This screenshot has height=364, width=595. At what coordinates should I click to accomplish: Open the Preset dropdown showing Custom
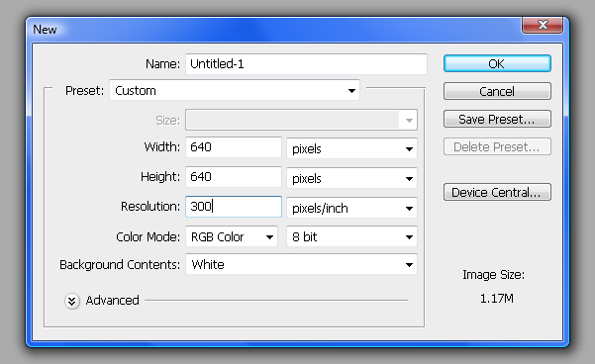click(x=235, y=90)
